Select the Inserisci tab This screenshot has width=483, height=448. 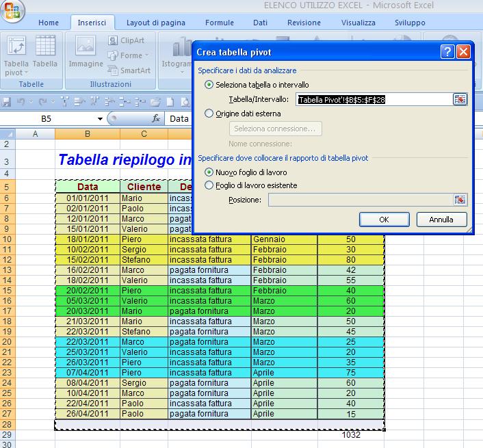92,23
